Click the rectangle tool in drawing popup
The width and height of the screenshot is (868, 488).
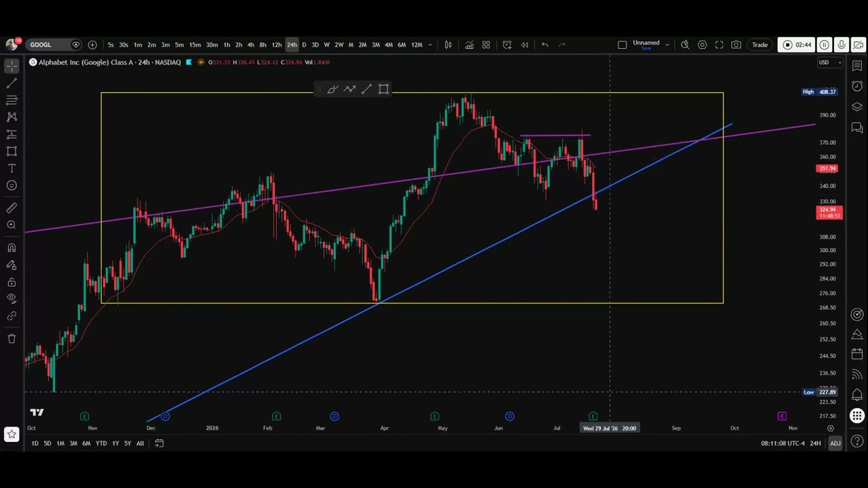point(383,89)
